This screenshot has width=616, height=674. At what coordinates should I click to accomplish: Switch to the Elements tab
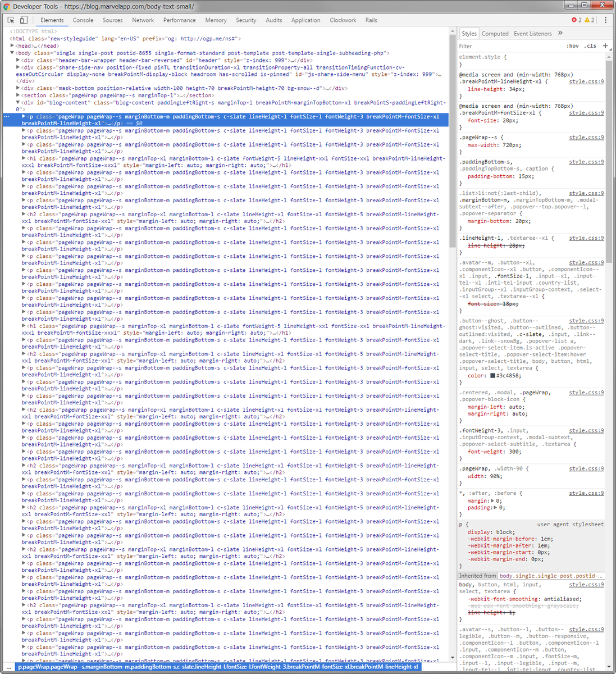pos(52,20)
